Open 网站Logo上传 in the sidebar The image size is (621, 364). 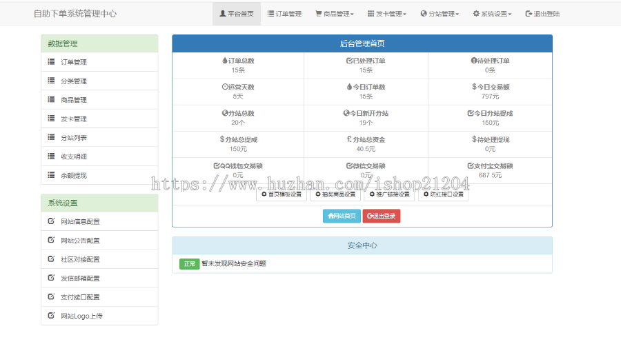tap(99, 316)
